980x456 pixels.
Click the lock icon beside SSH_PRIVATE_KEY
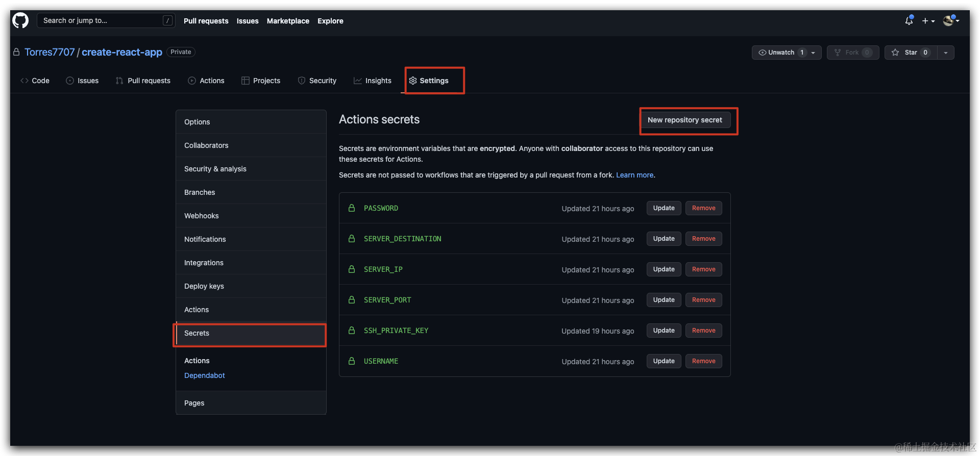pyautogui.click(x=352, y=331)
